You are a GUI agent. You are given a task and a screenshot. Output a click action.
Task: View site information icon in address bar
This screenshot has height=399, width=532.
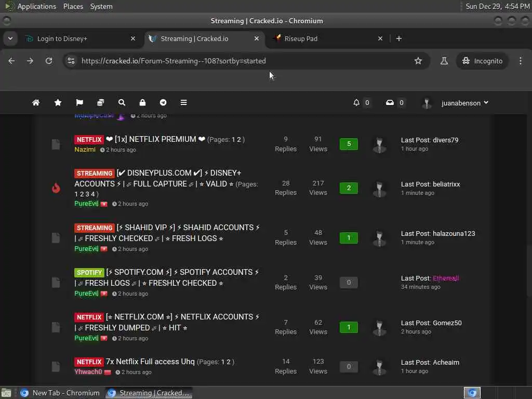coord(71,61)
